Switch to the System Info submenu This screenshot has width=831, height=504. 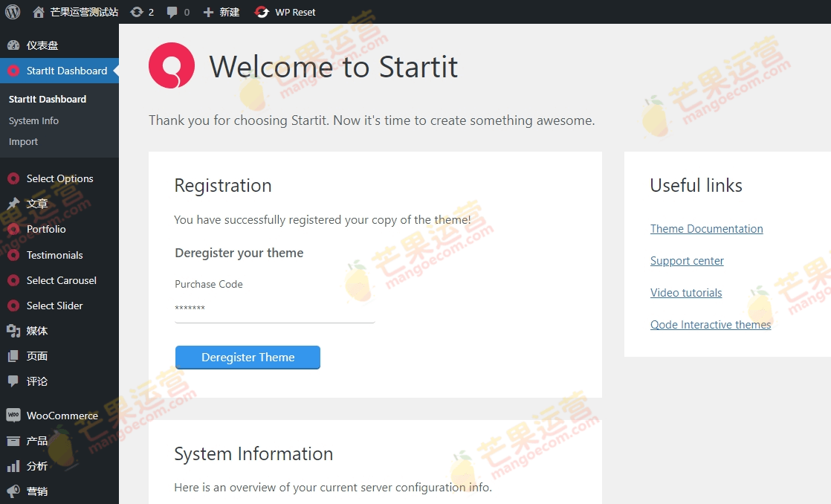33,120
